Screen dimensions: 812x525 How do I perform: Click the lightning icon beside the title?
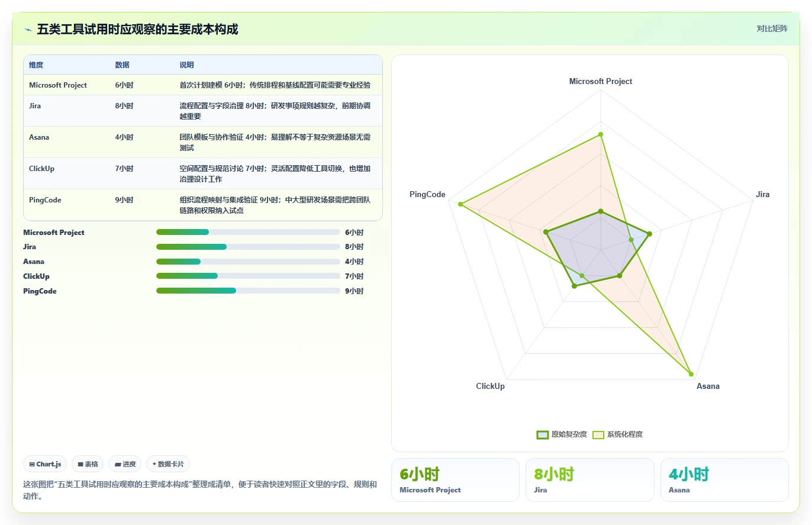click(x=28, y=29)
